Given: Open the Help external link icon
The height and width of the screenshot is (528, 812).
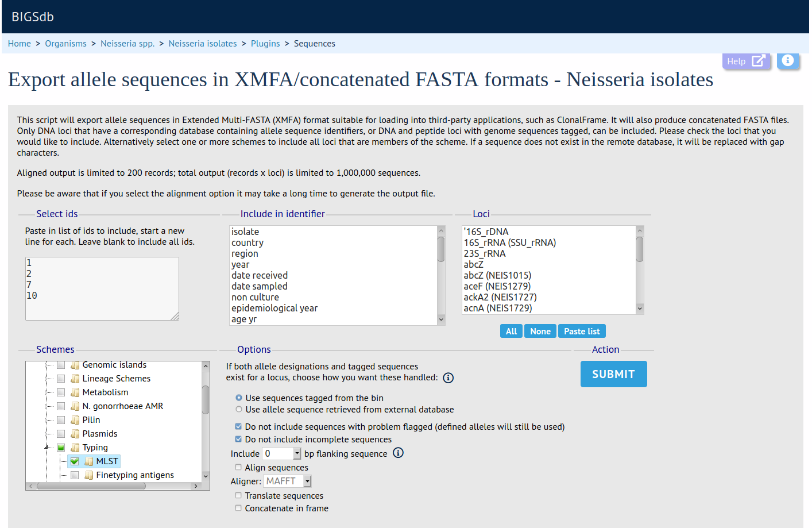Looking at the screenshot, I should point(758,61).
